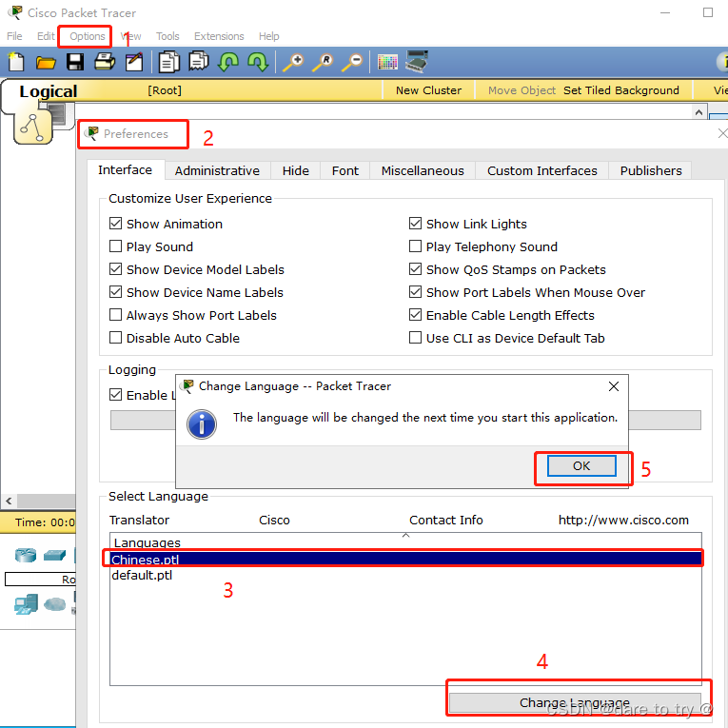Select the Interface tab
Image resolution: width=728 pixels, height=728 pixels.
[x=126, y=170]
